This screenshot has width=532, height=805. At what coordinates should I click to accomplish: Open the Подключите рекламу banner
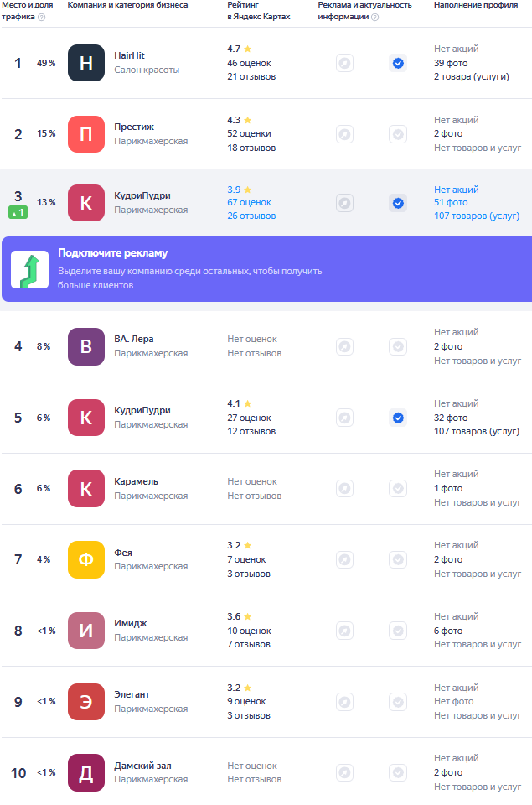tap(266, 269)
